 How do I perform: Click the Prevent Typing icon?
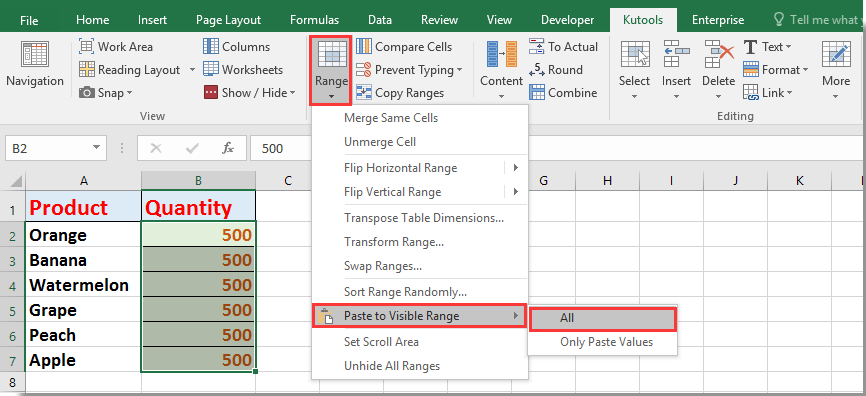pos(363,70)
